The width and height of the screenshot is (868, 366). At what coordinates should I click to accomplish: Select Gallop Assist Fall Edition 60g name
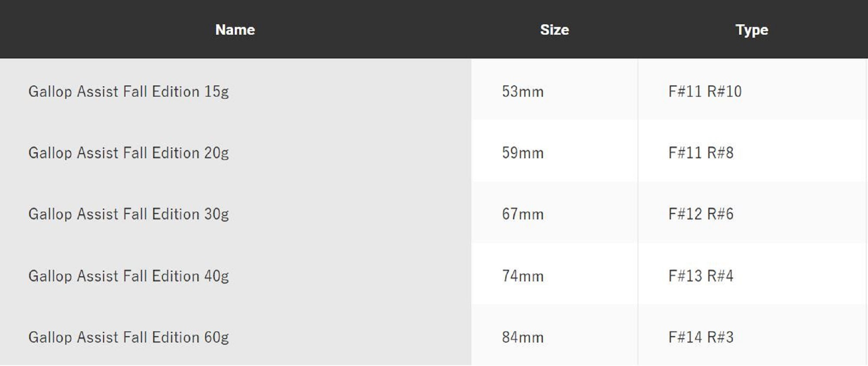128,337
